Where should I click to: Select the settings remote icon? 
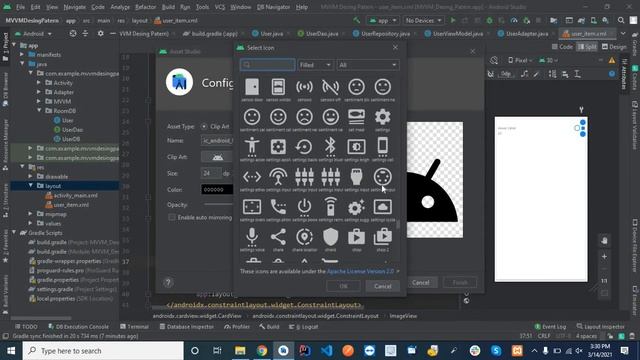(330, 207)
